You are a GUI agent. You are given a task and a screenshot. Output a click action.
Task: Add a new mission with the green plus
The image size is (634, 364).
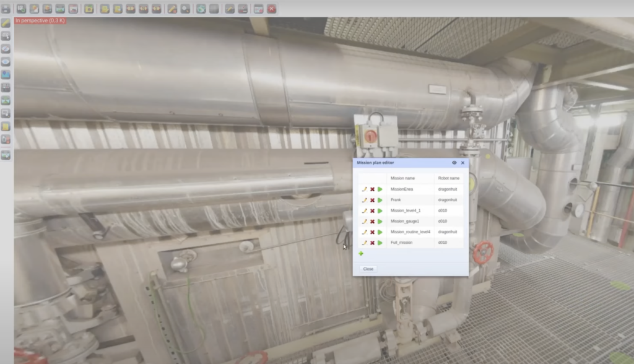[x=361, y=253]
